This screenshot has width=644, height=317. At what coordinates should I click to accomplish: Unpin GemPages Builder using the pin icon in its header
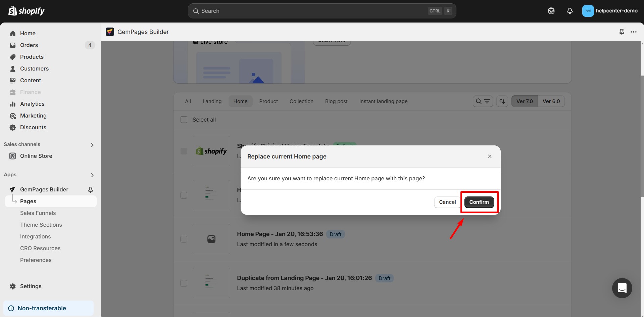pos(622,32)
